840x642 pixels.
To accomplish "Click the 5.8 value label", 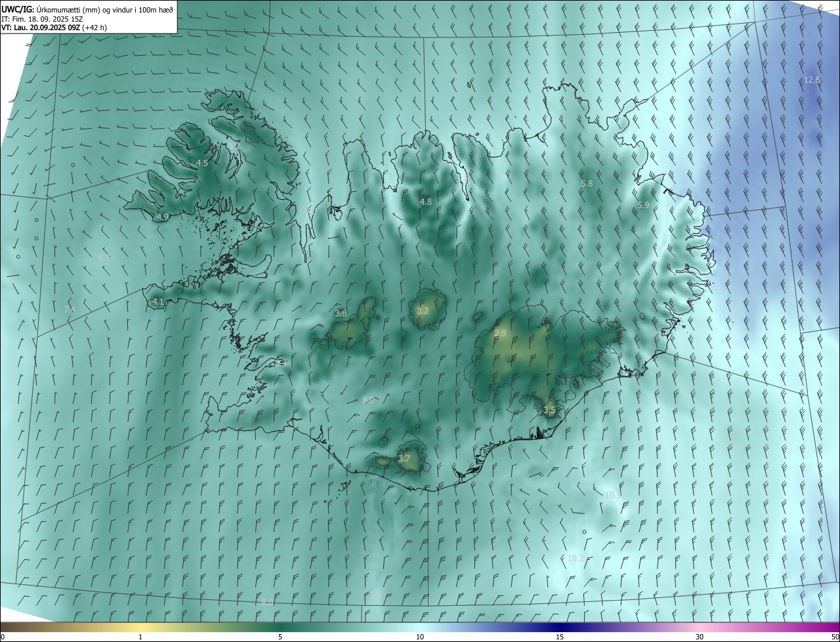I will 587,184.
